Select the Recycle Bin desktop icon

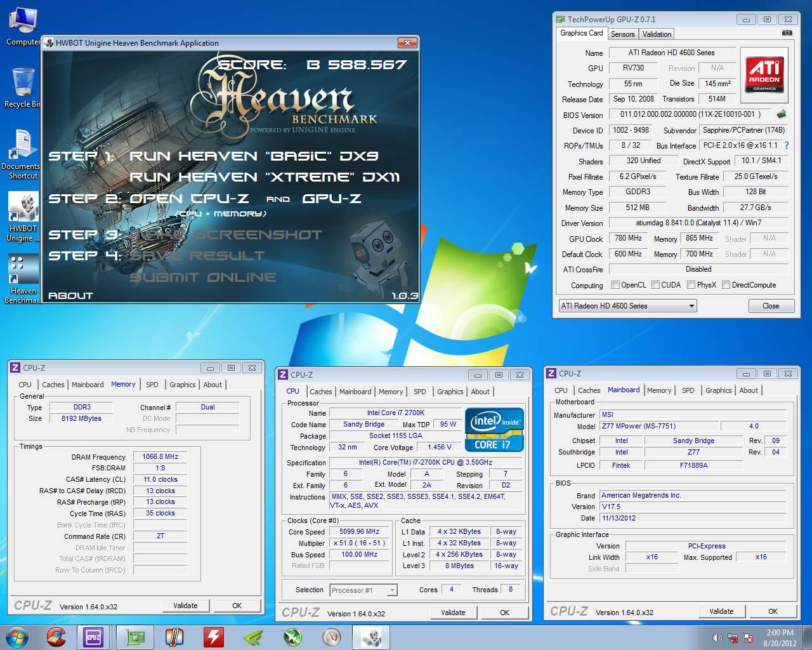22,88
